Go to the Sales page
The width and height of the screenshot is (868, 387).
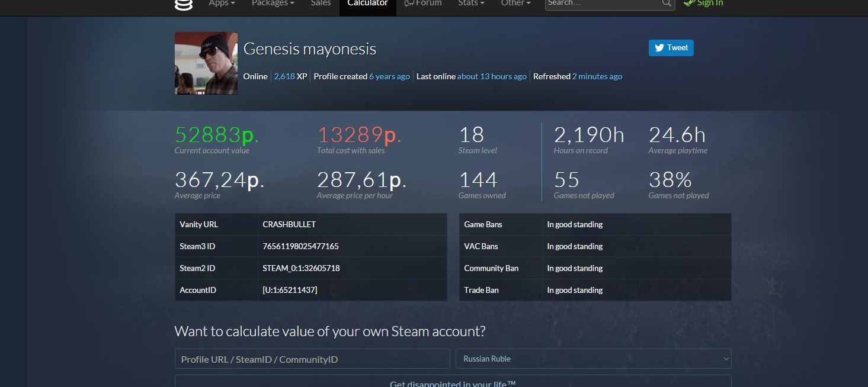click(x=321, y=4)
